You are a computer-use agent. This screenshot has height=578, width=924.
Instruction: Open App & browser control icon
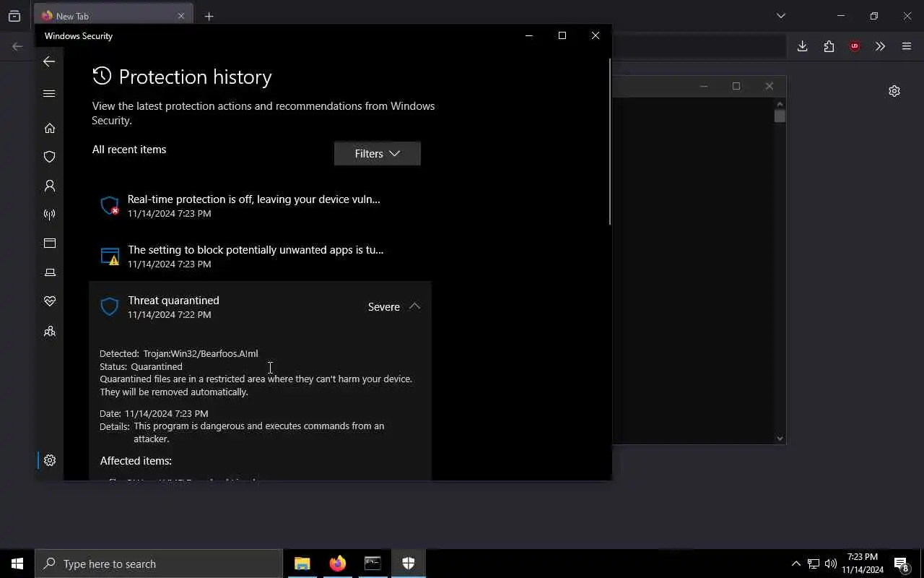point(50,243)
